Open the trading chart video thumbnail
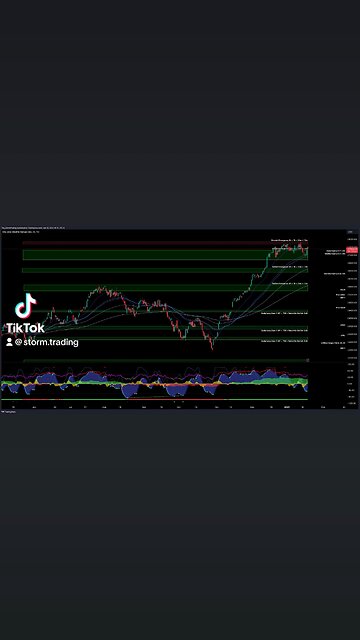Image resolution: width=360 pixels, height=640 pixels. [180, 320]
